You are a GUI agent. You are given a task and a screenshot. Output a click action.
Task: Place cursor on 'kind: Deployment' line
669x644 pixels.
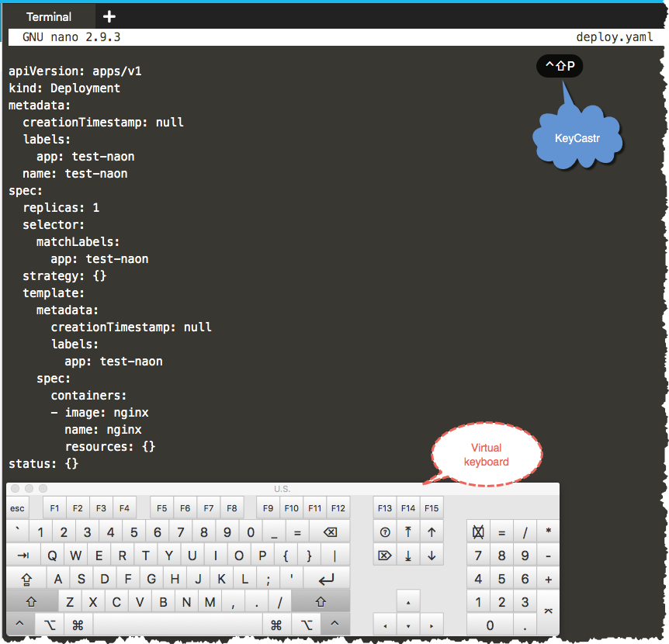point(64,88)
